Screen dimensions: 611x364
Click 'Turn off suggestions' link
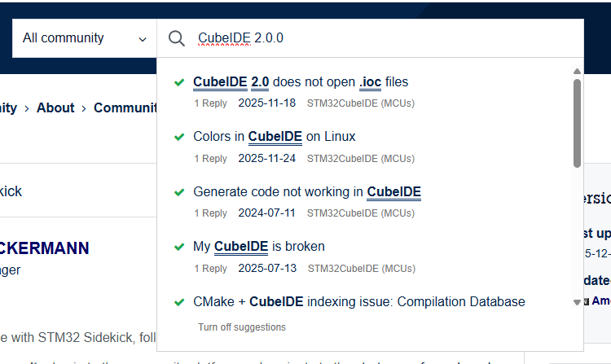(242, 327)
